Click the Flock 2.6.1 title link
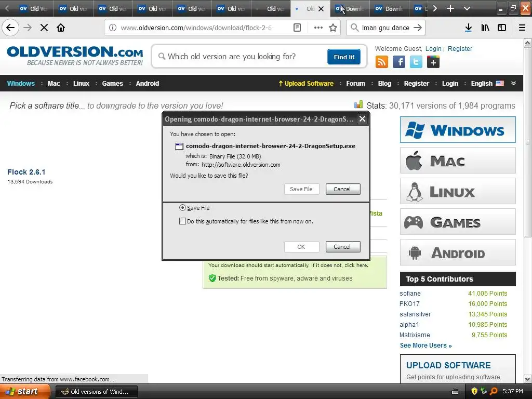Viewport: 532px width, 399px height. click(26, 172)
